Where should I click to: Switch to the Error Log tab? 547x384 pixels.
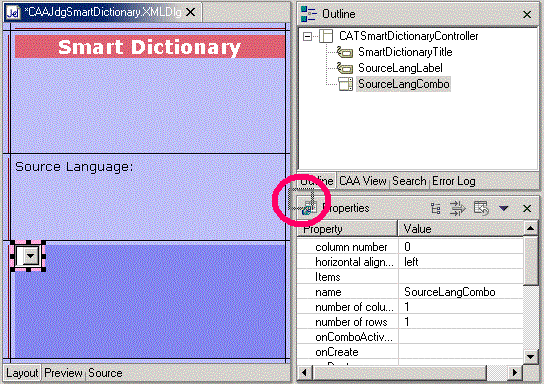coord(454,181)
